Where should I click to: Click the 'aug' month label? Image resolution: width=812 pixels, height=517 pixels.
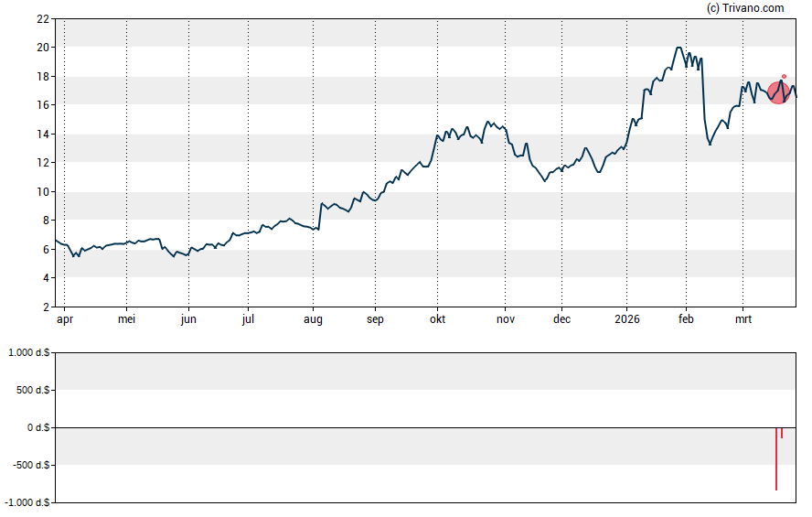point(313,320)
